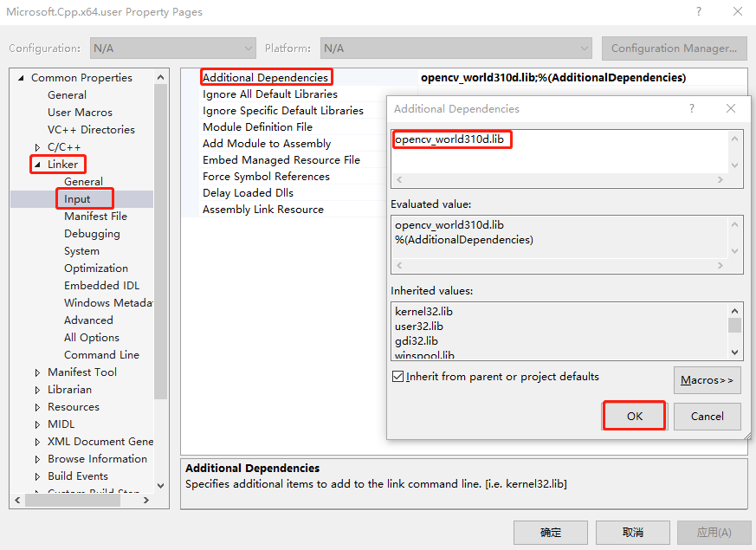
Task: Open help in Additional Dependencies dialog
Action: click(x=692, y=108)
